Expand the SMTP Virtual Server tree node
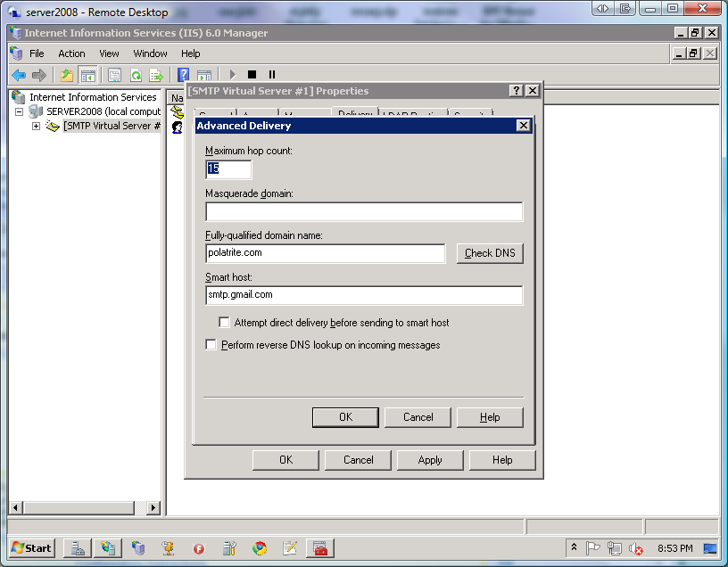 [x=36, y=126]
